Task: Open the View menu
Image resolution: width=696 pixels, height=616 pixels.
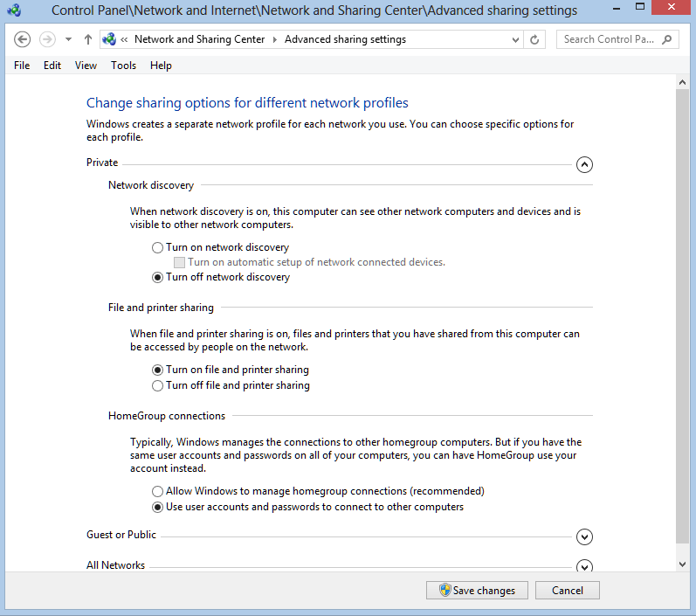Action: coord(86,66)
